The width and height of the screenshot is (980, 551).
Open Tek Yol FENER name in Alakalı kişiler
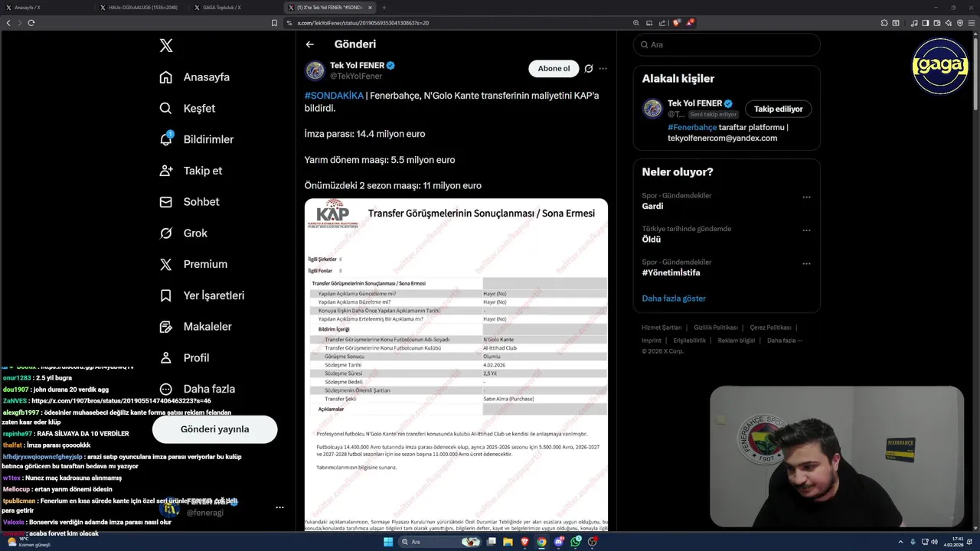click(694, 103)
